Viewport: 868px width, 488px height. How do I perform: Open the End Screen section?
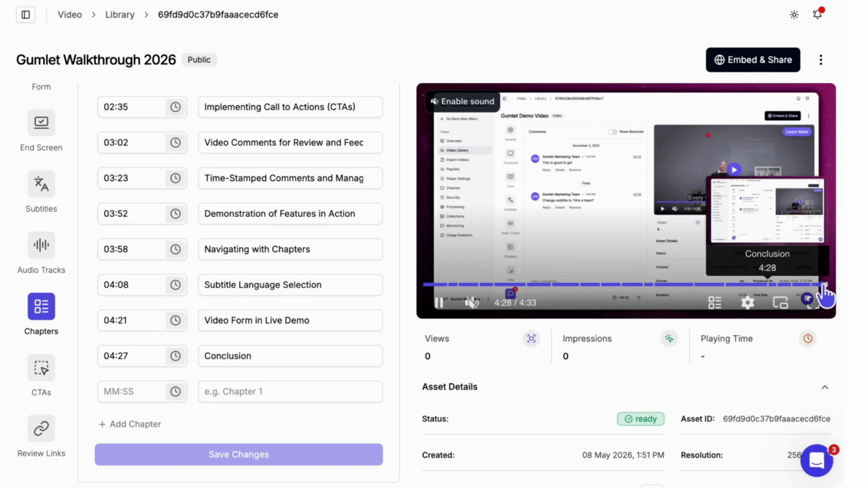tap(41, 131)
